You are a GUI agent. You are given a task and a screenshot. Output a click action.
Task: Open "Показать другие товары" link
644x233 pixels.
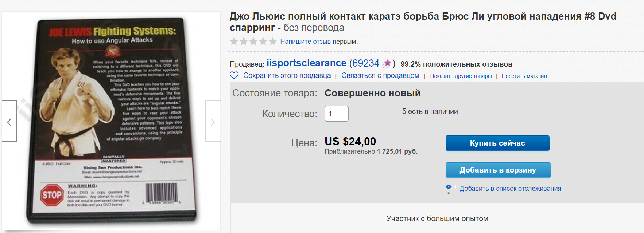click(x=461, y=76)
